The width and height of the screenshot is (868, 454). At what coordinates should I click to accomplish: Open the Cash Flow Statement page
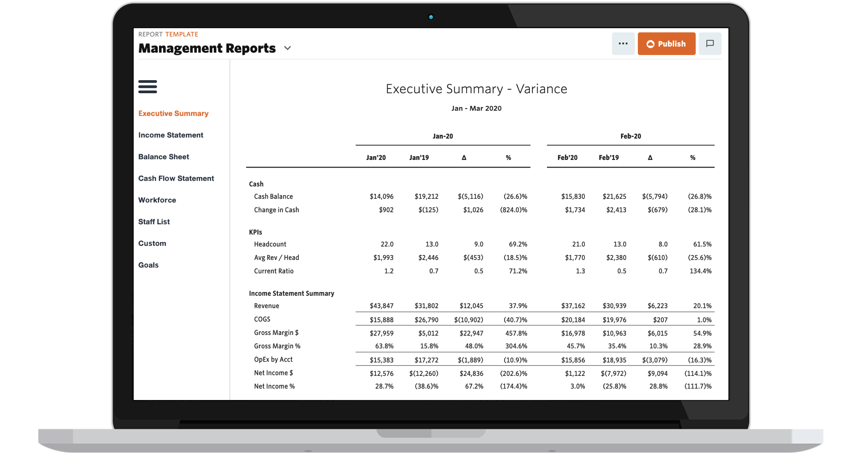click(176, 178)
